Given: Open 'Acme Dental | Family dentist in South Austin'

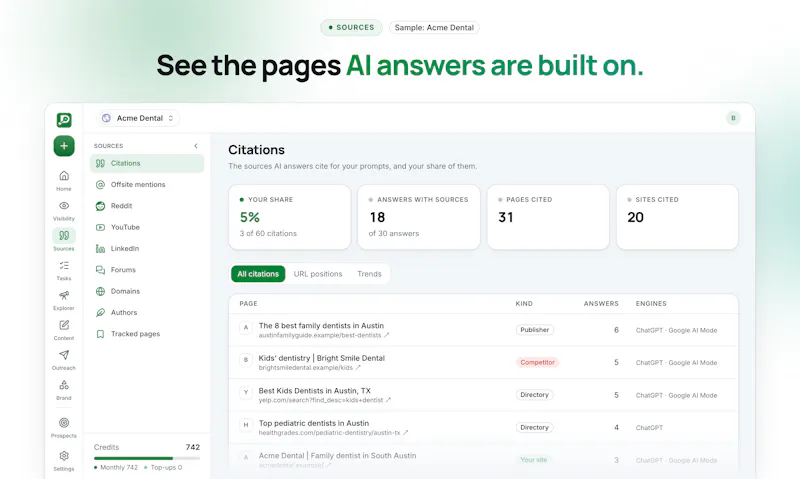Looking at the screenshot, I should tap(337, 456).
